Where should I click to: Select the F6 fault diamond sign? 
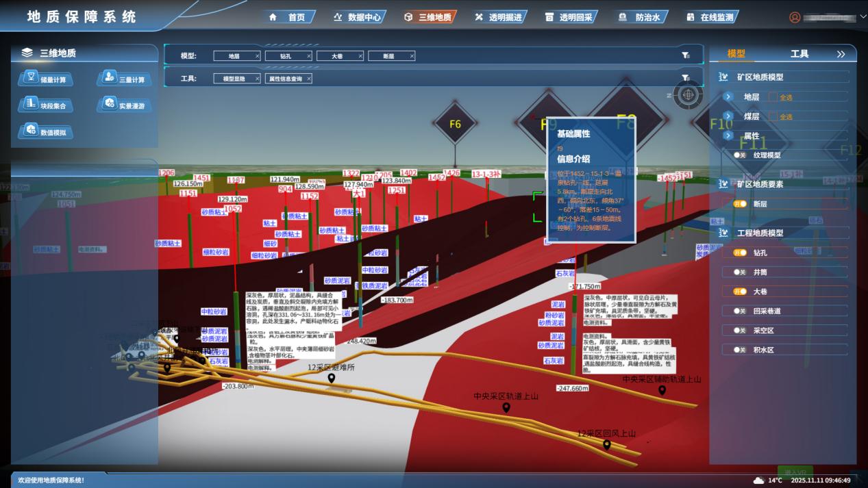point(456,125)
